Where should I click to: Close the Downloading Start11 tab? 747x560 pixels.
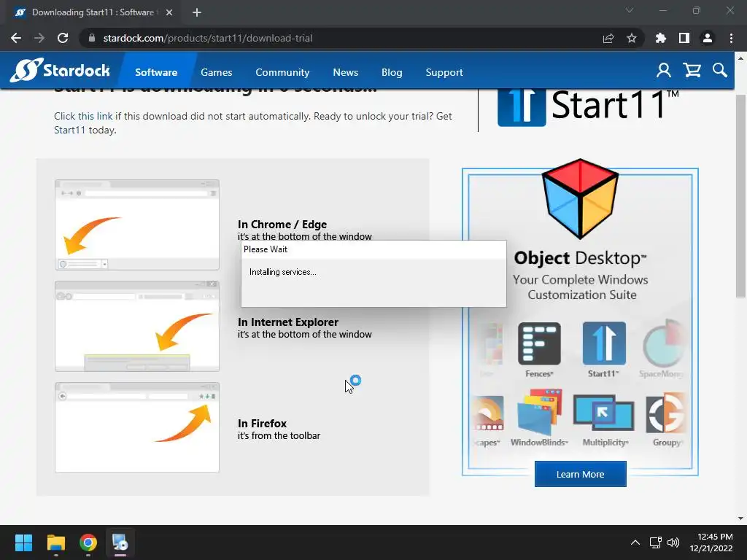pyautogui.click(x=169, y=12)
